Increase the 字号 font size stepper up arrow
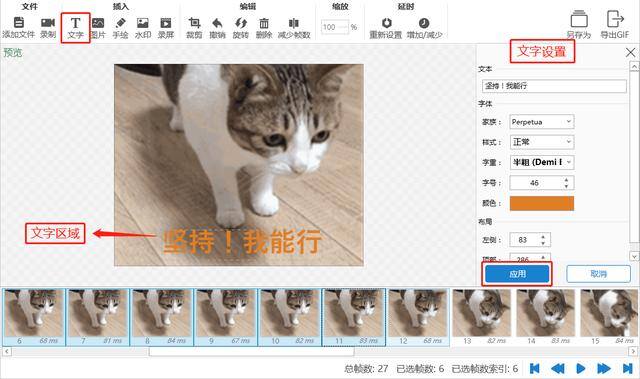640x379 pixels. click(x=566, y=180)
